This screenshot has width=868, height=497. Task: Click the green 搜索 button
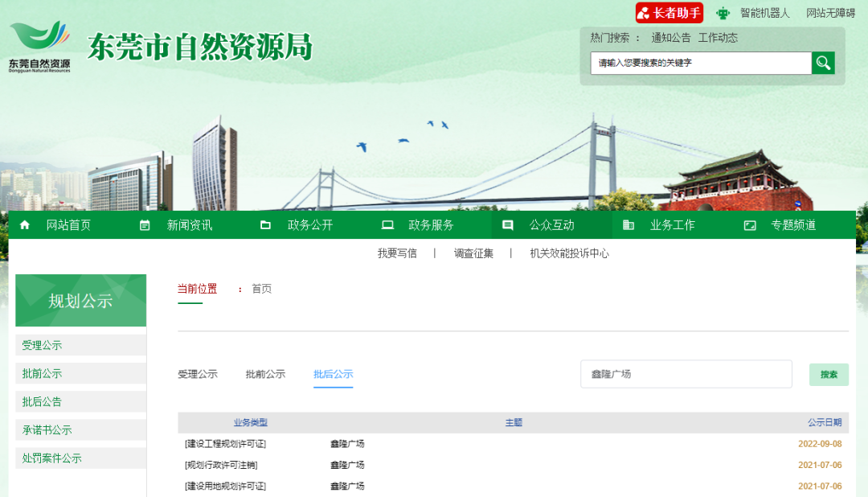click(829, 375)
